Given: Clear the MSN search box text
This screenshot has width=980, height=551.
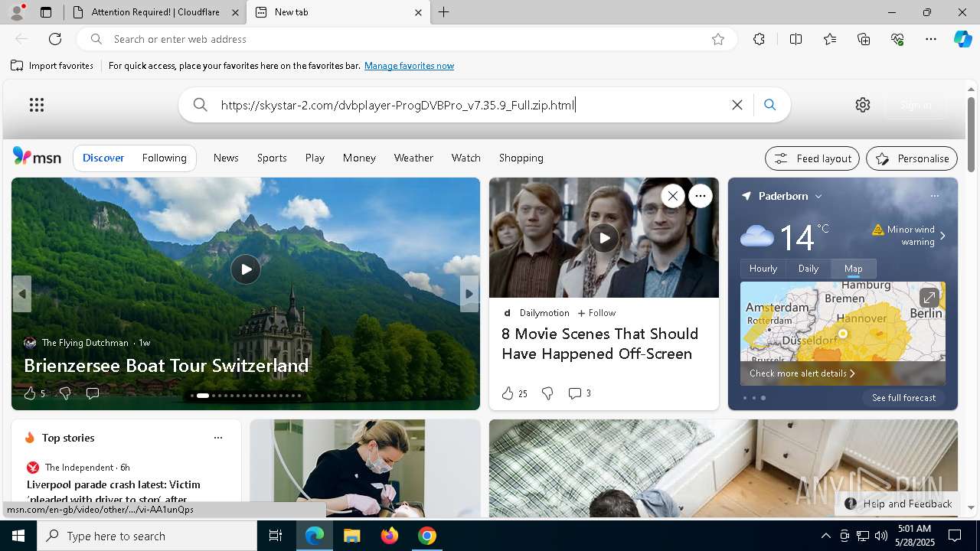Looking at the screenshot, I should click(x=737, y=105).
